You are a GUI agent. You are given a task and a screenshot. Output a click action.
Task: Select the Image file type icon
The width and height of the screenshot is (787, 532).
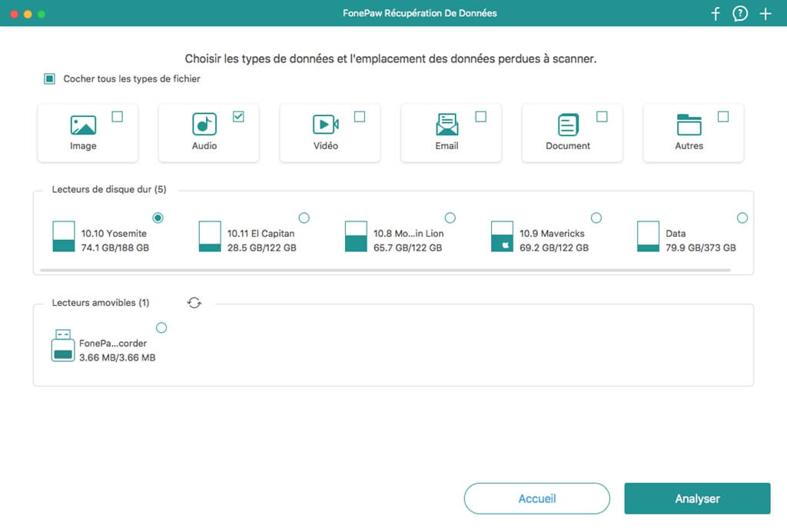pos(83,125)
